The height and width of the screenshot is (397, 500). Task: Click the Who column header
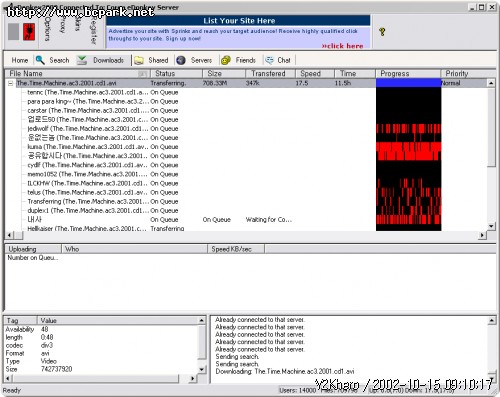(x=134, y=249)
